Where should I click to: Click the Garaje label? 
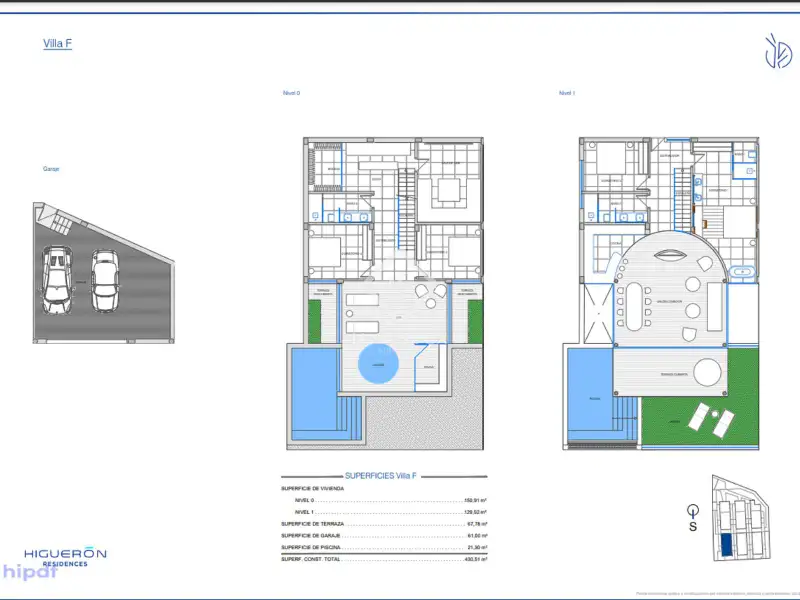pyautogui.click(x=51, y=169)
